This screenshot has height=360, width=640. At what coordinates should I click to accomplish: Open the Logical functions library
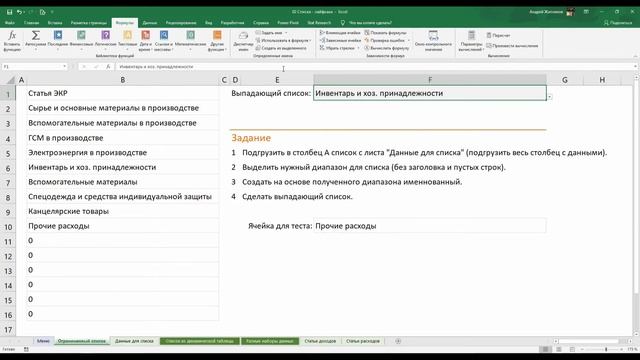[x=105, y=41]
